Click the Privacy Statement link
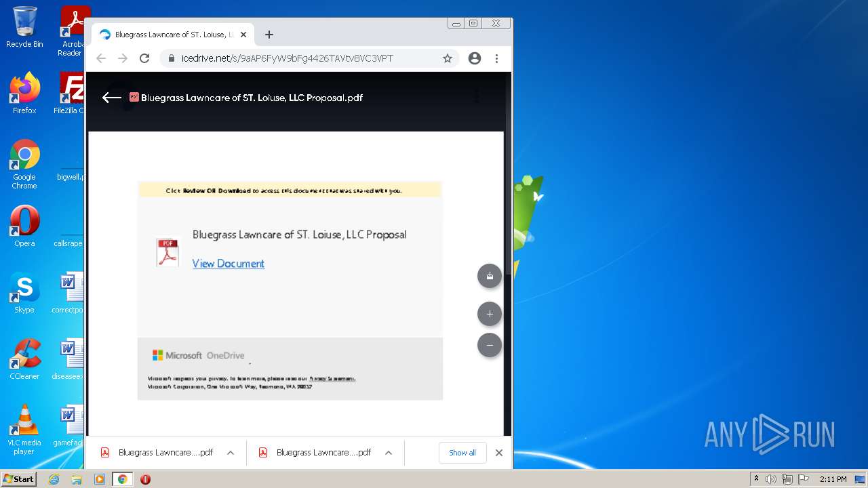The image size is (868, 488). tap(332, 379)
